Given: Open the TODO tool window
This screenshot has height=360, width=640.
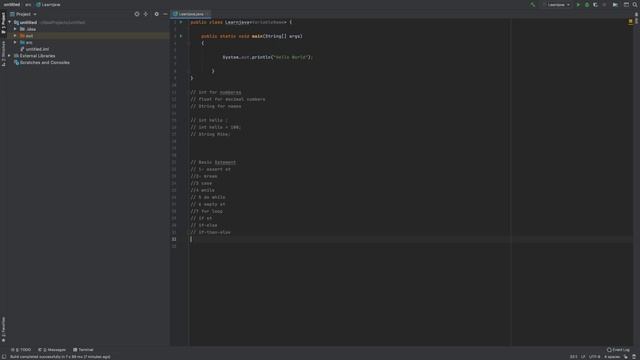Looking at the screenshot, I should 21,350.
